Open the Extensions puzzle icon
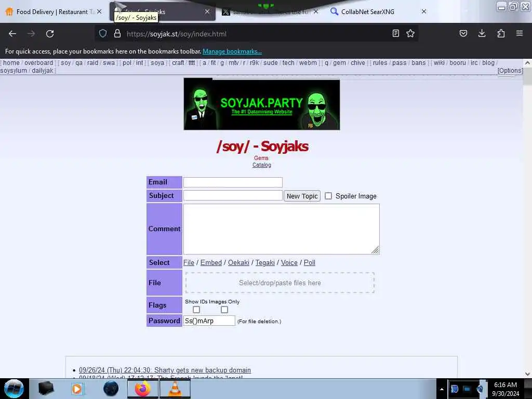This screenshot has width=532, height=399. [501, 34]
